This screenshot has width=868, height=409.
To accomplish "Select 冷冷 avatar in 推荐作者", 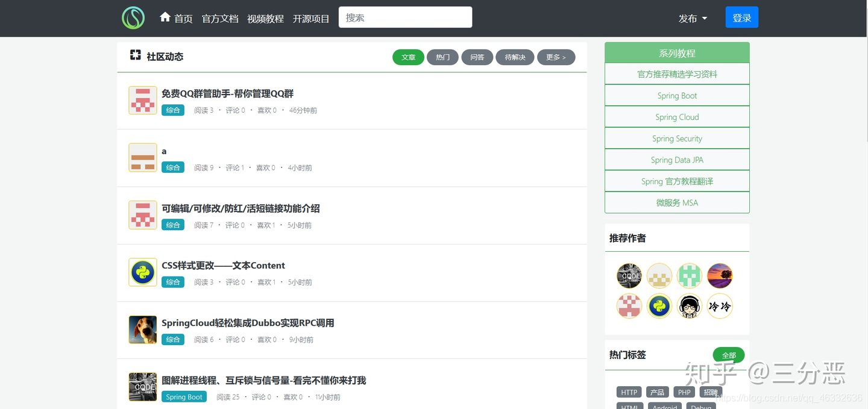I will tap(720, 306).
